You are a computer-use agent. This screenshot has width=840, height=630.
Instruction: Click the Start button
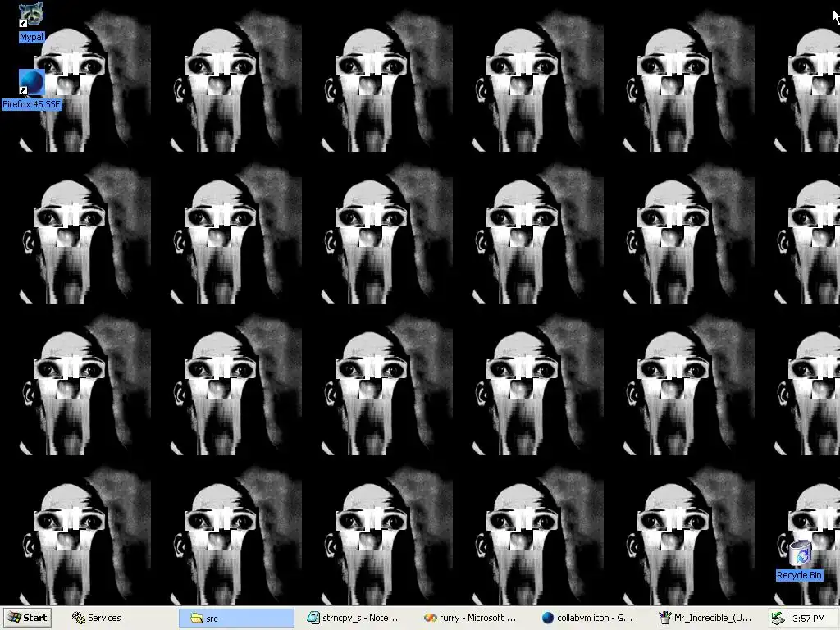pos(27,618)
